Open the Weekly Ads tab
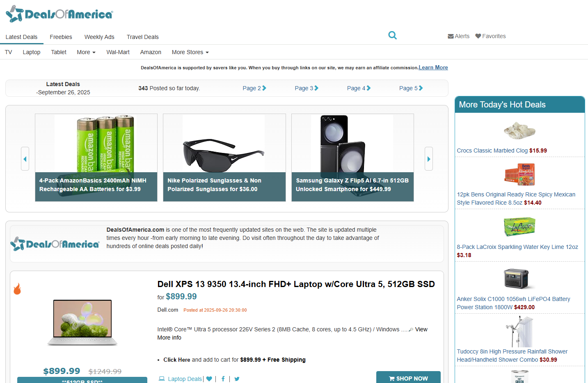 (99, 37)
